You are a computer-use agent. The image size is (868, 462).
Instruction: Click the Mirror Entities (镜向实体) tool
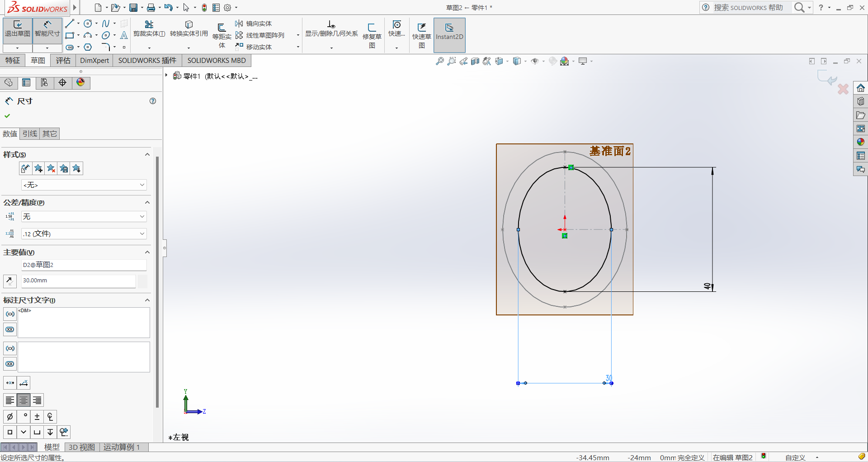coord(254,24)
